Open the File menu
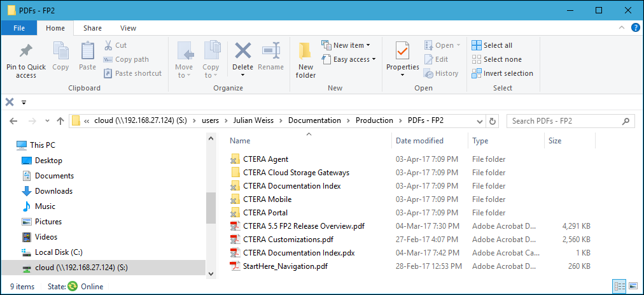 [19, 28]
